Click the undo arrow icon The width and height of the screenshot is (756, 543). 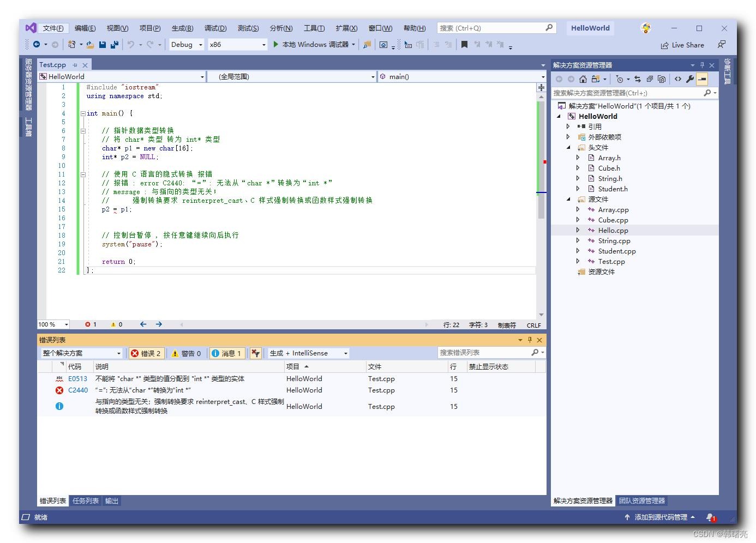(131, 45)
